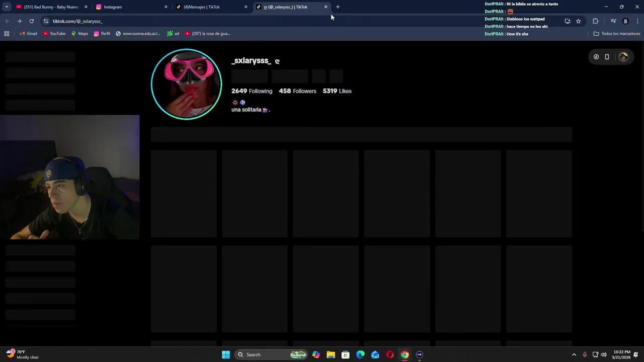Click the network tray icon
Image resolution: width=644 pixels, height=362 pixels.
[595, 354]
